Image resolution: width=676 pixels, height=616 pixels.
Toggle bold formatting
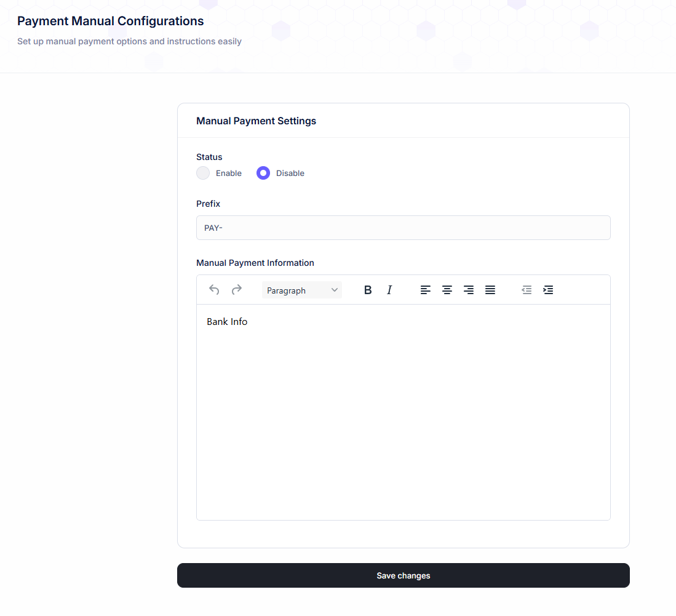click(x=368, y=290)
